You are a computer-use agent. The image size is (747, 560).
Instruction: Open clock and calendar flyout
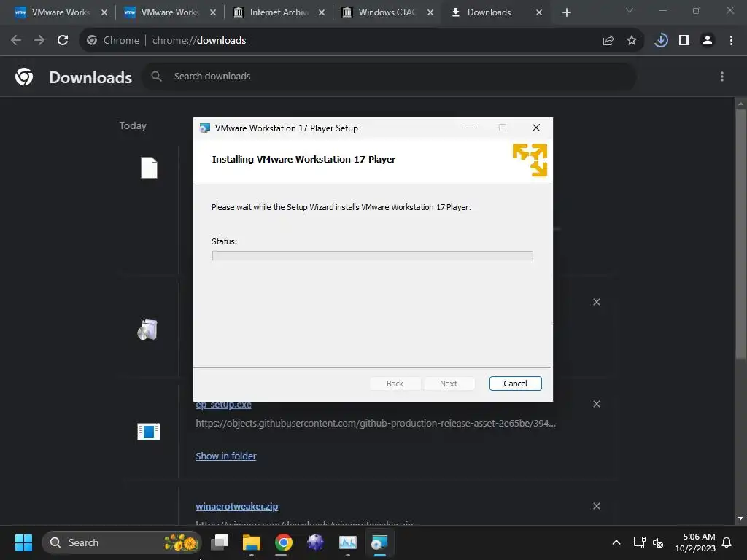(695, 542)
